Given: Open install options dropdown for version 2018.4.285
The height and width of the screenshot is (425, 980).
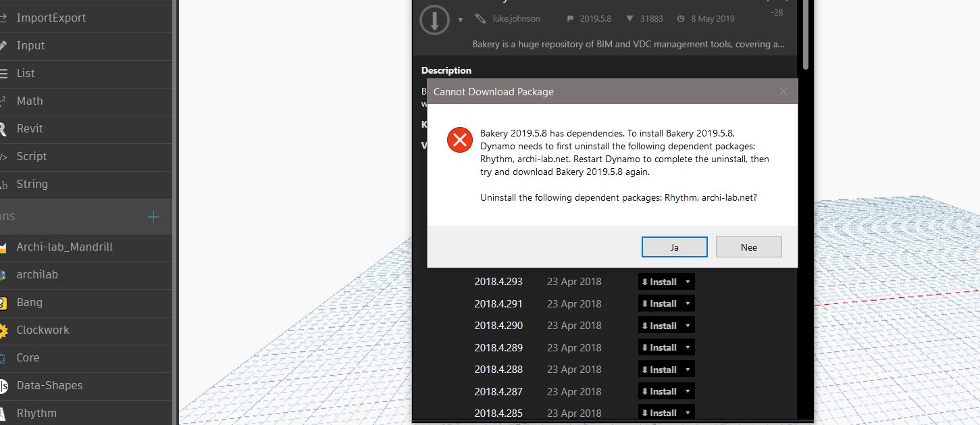Looking at the screenshot, I should [x=688, y=413].
